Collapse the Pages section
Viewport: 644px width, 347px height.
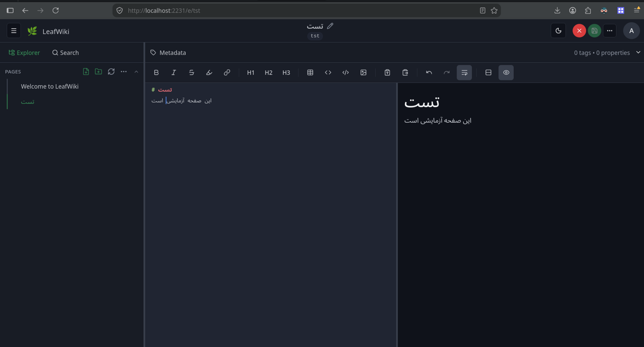coord(136,72)
